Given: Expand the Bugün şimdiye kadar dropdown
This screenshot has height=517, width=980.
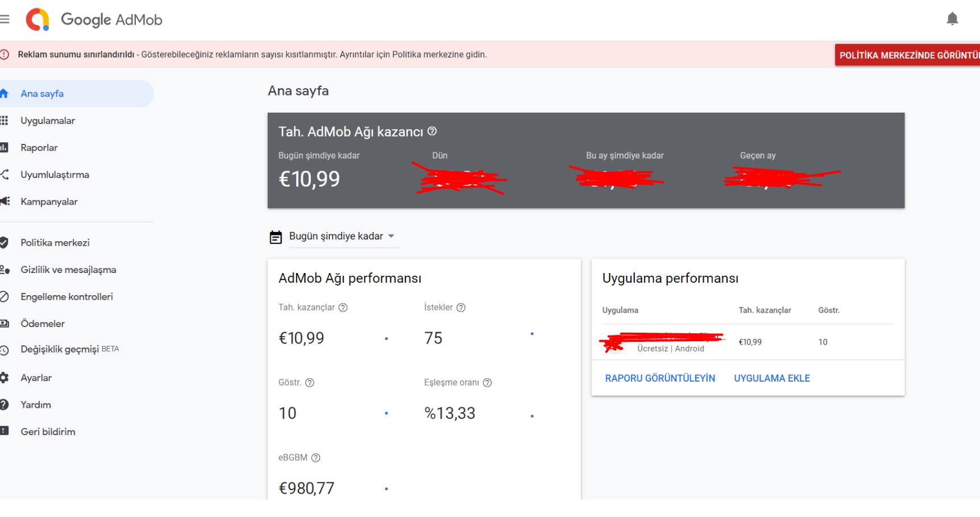Looking at the screenshot, I should pos(342,236).
